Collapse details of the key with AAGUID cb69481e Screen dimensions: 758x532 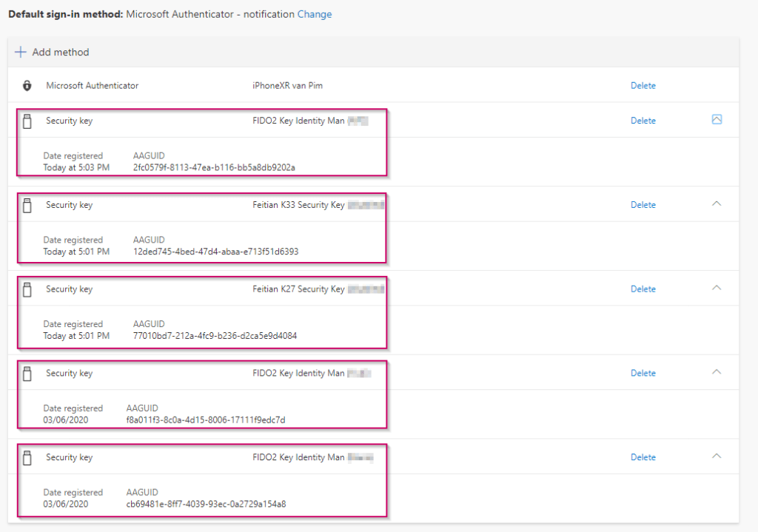point(716,457)
